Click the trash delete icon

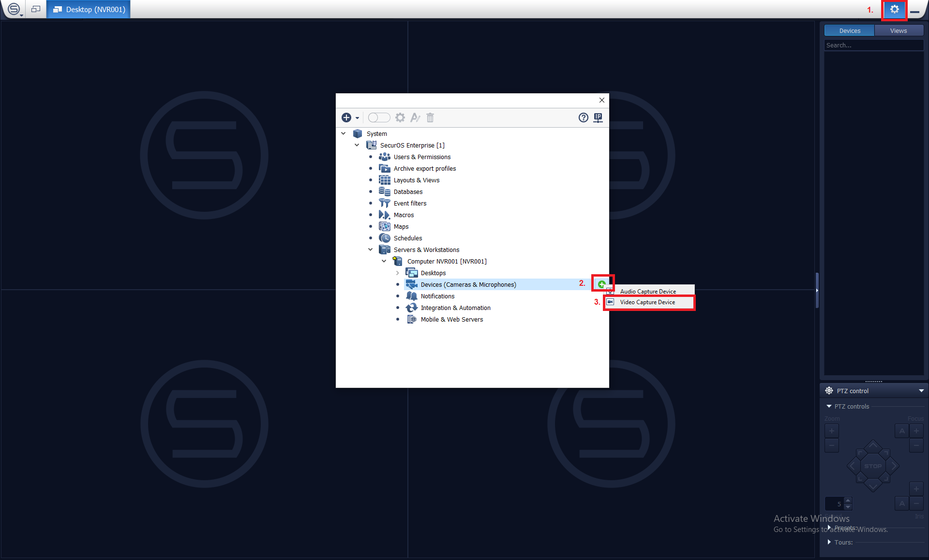pos(430,118)
